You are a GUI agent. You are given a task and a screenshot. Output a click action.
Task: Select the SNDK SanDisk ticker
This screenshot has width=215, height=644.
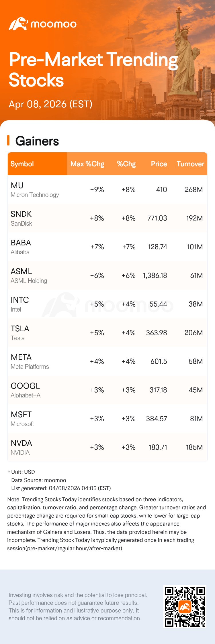(21, 214)
